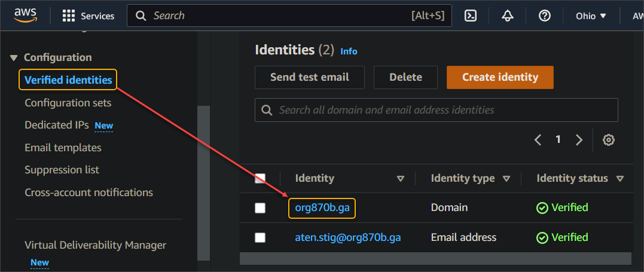Collapse the Configuration section

pos(14,57)
